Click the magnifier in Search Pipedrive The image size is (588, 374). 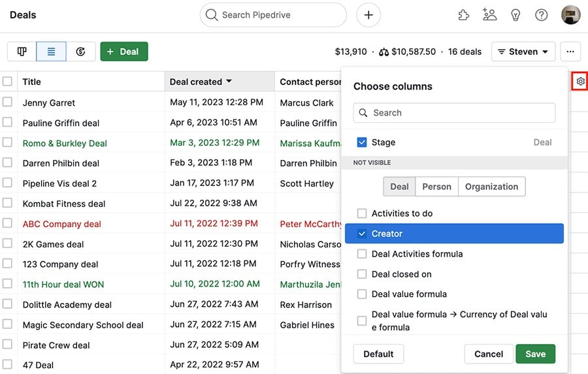coord(212,15)
